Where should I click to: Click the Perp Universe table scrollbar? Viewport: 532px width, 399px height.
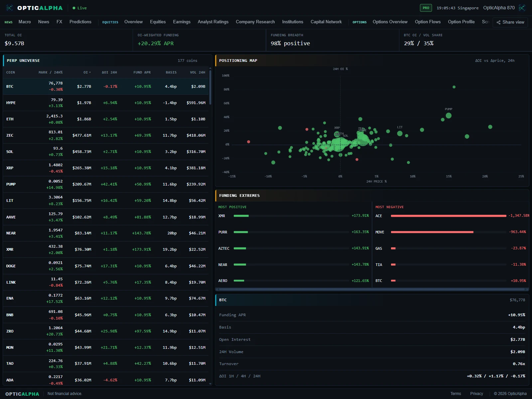pos(210,87)
